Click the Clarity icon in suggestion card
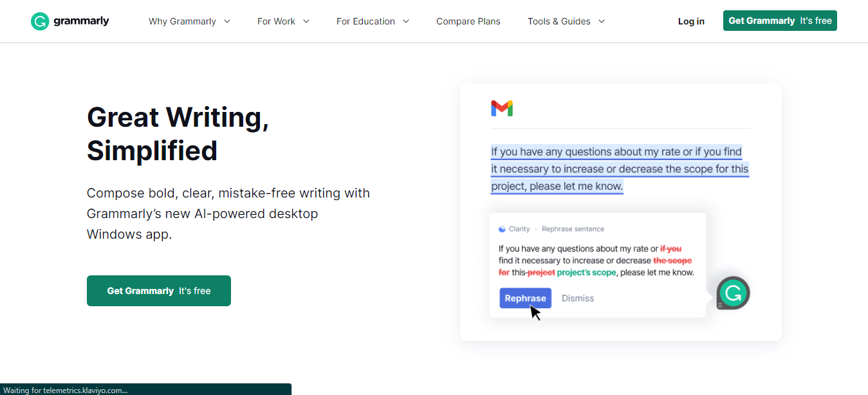868x395 pixels. click(x=502, y=229)
